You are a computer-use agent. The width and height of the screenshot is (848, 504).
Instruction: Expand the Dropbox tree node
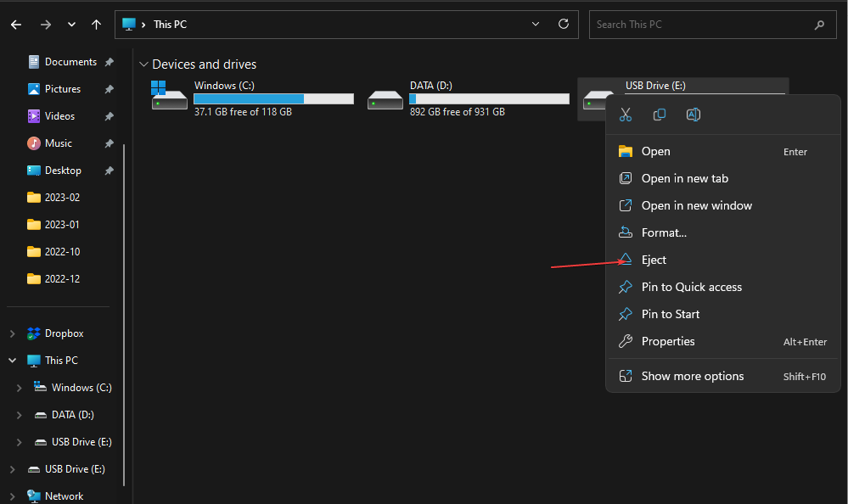(12, 333)
